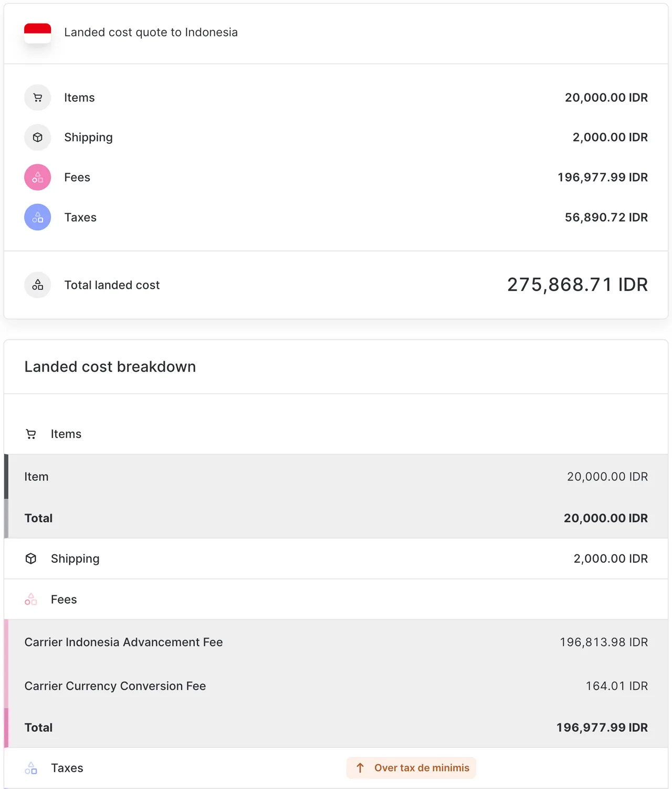Click the Total landed cost shapes icon

pos(37,285)
